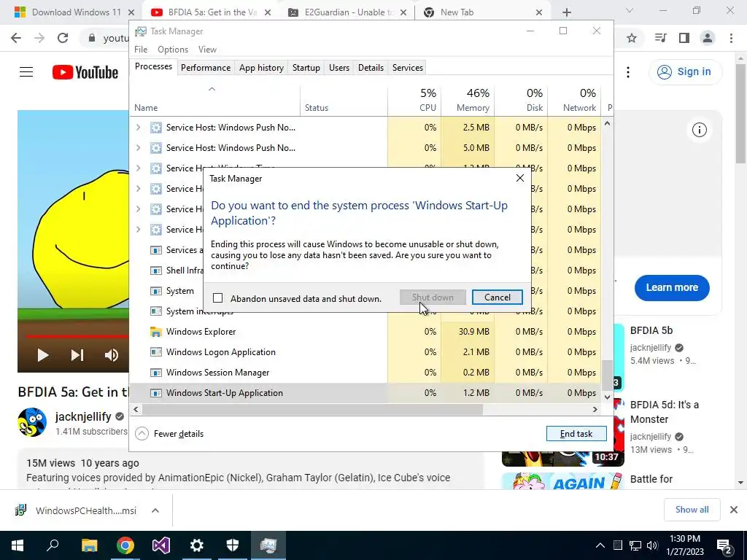Click End task in Task Manager
The width and height of the screenshot is (747, 560).
point(576,433)
